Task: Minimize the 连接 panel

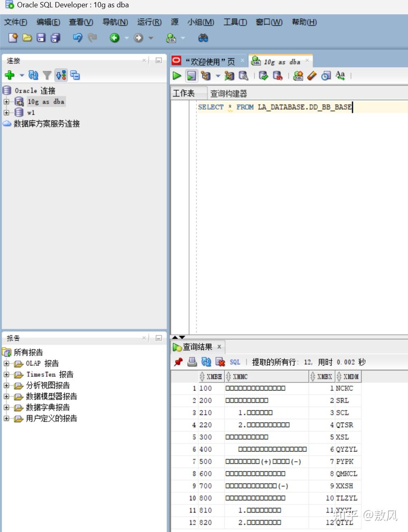Action: pyautogui.click(x=159, y=60)
